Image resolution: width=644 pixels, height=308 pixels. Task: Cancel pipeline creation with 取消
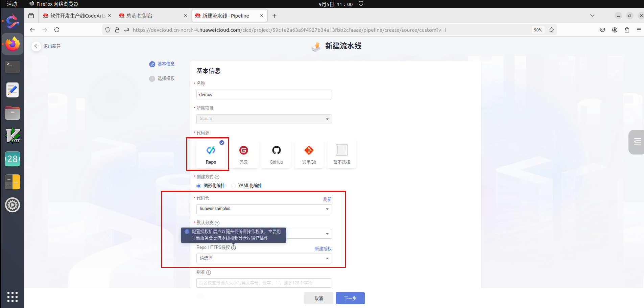[318, 298]
